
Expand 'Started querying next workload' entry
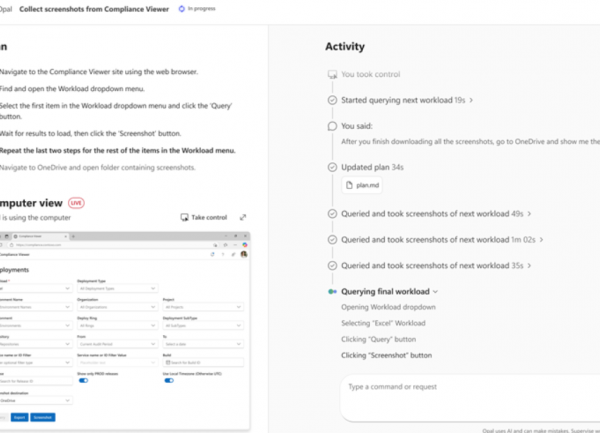click(472, 100)
